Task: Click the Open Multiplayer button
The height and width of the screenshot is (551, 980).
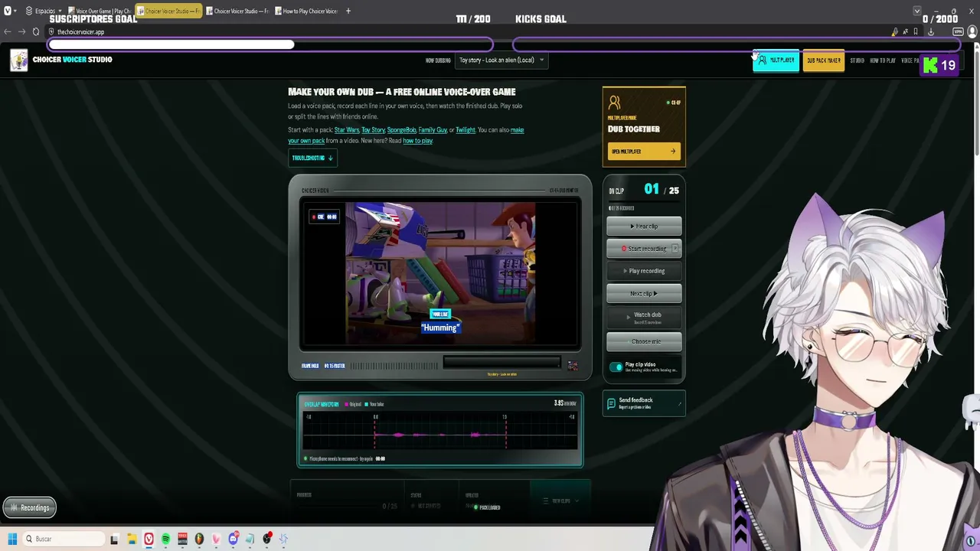Action: point(644,152)
